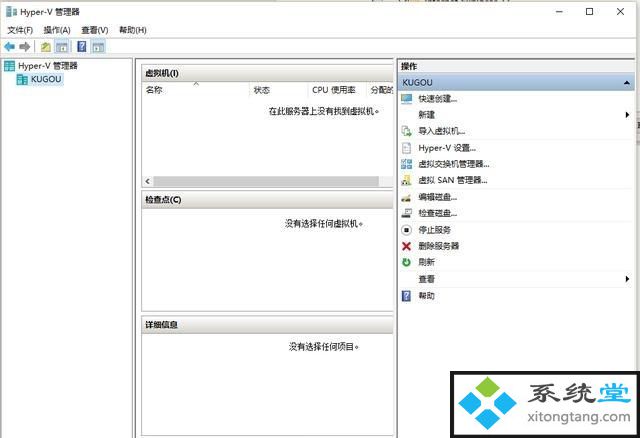Click the 分配的 column header
Image resolution: width=640 pixels, height=438 pixels.
point(380,90)
